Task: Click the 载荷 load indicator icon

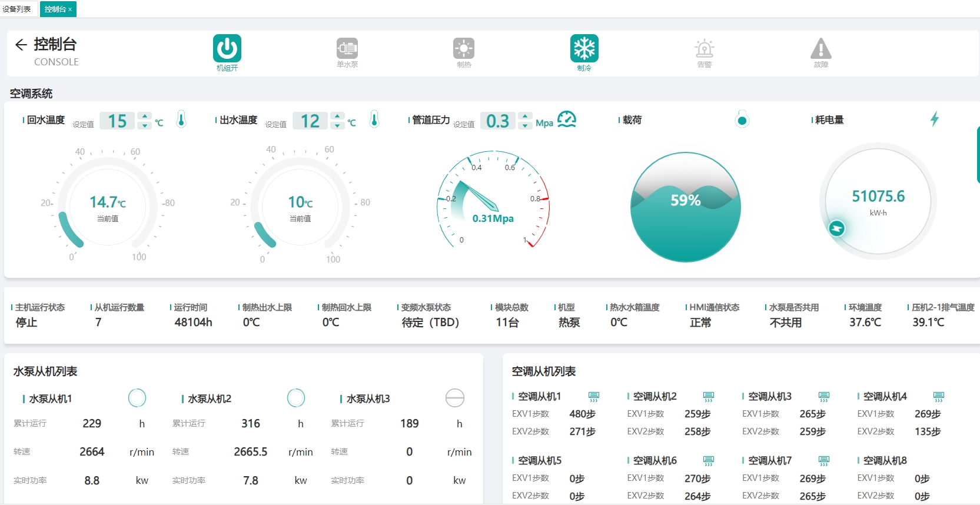Action: (742, 119)
